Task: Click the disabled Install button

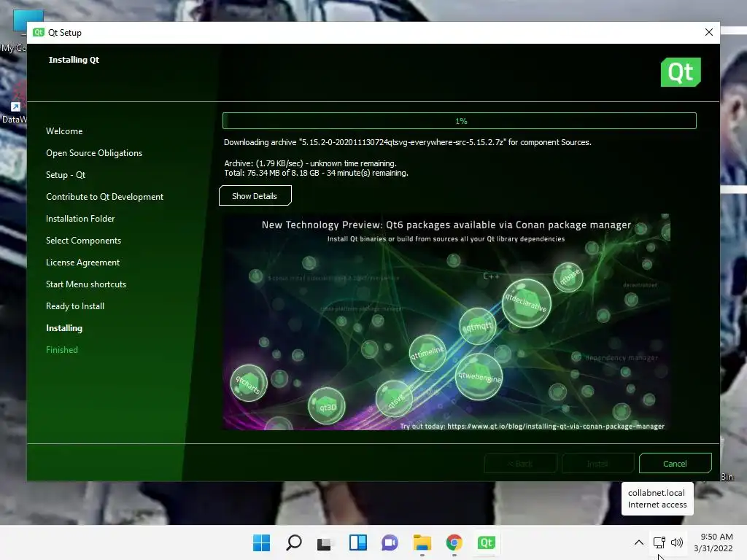Action: 598,463
